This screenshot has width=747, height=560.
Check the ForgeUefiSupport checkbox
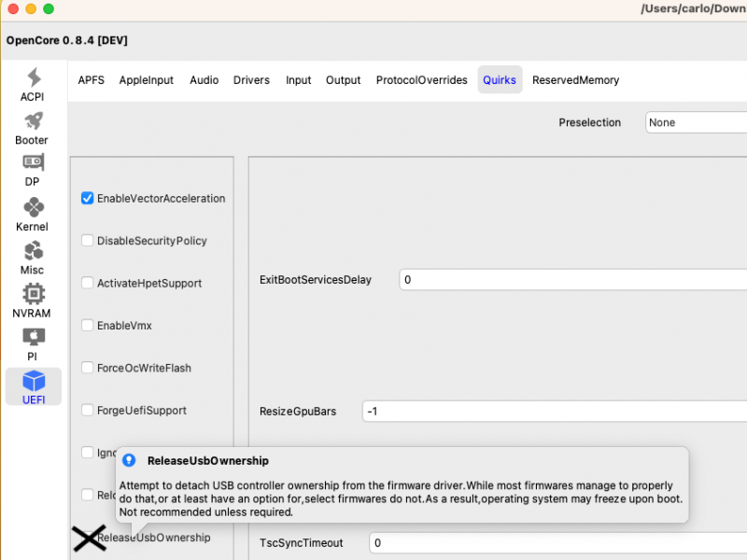(x=87, y=410)
